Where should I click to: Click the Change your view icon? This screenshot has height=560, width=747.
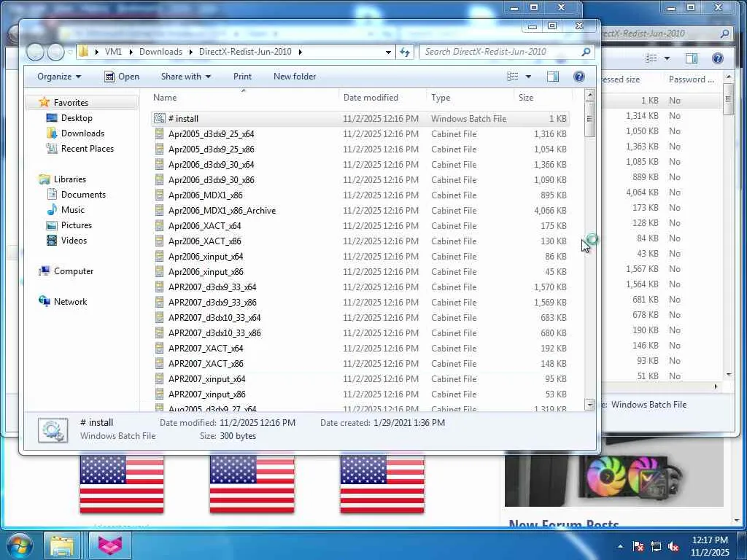click(x=513, y=76)
